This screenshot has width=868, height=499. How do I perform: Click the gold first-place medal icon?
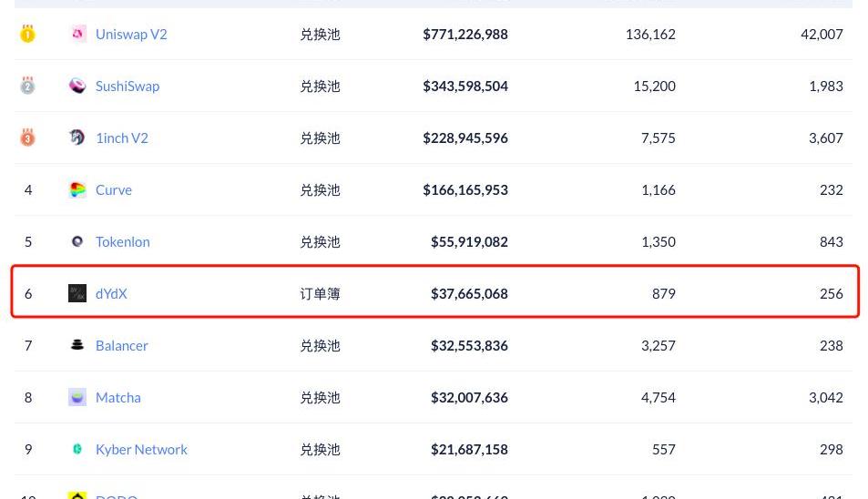[27, 34]
